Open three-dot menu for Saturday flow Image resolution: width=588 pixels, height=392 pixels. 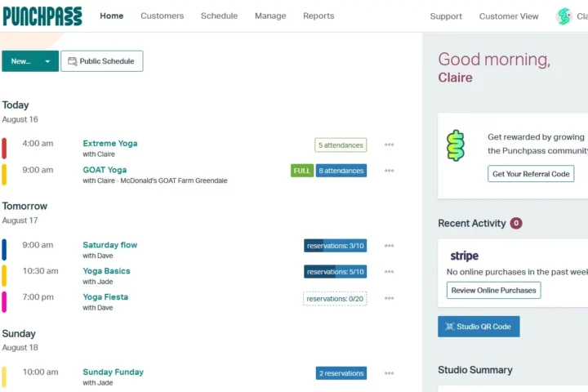pyautogui.click(x=390, y=246)
